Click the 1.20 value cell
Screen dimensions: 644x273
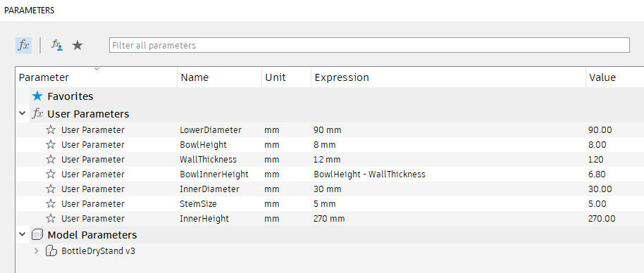click(596, 160)
